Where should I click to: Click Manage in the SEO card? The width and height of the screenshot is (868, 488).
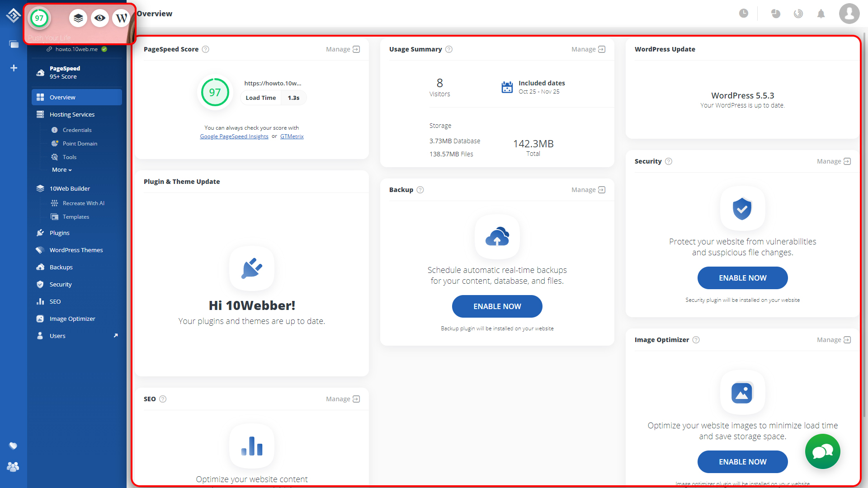[x=343, y=399]
